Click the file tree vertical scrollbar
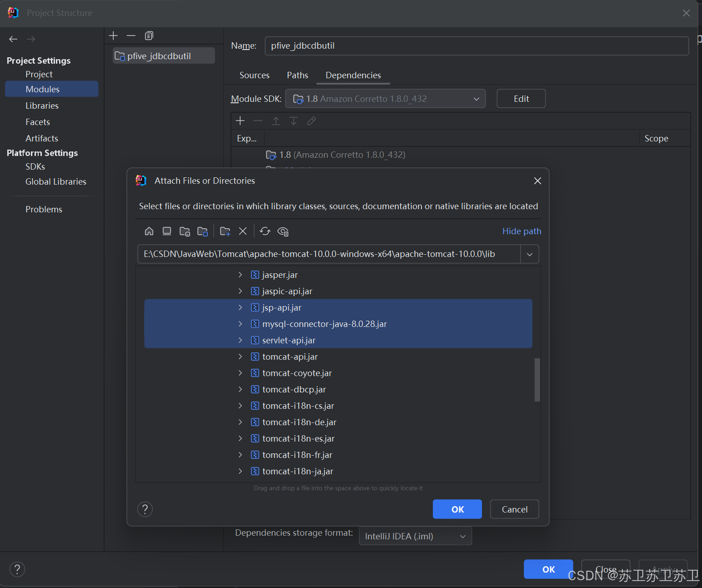 point(537,380)
